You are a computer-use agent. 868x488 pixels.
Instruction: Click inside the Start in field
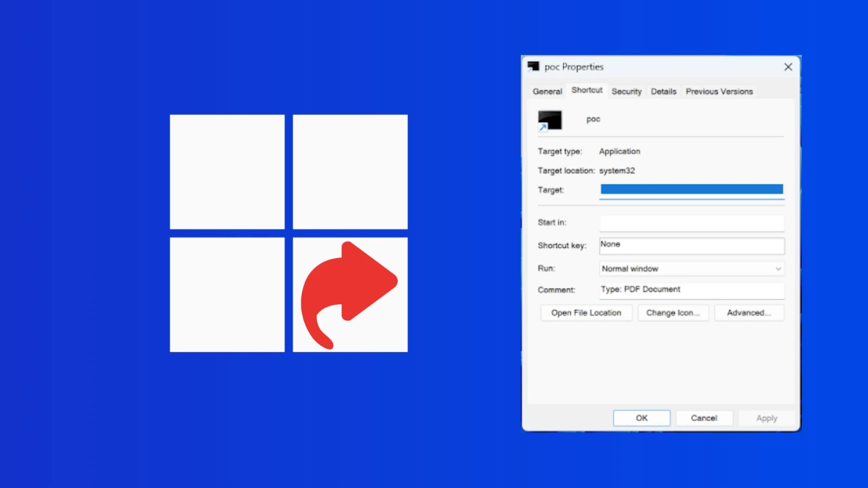click(691, 223)
